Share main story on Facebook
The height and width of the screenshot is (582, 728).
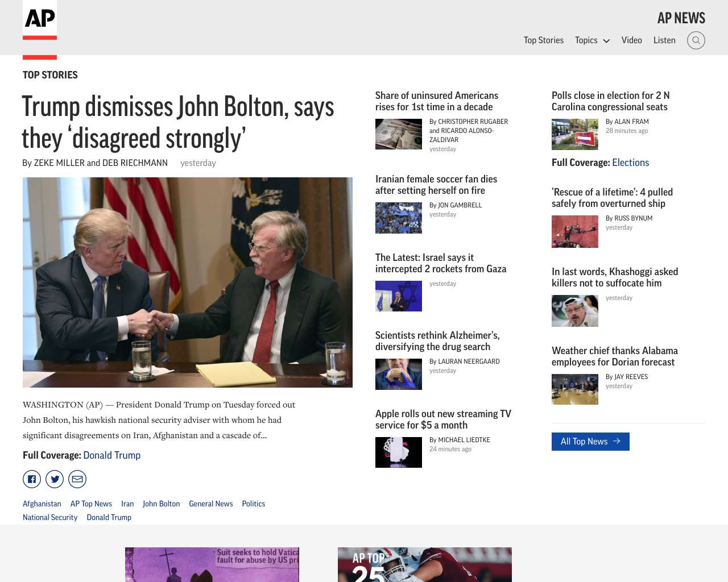[x=32, y=479]
